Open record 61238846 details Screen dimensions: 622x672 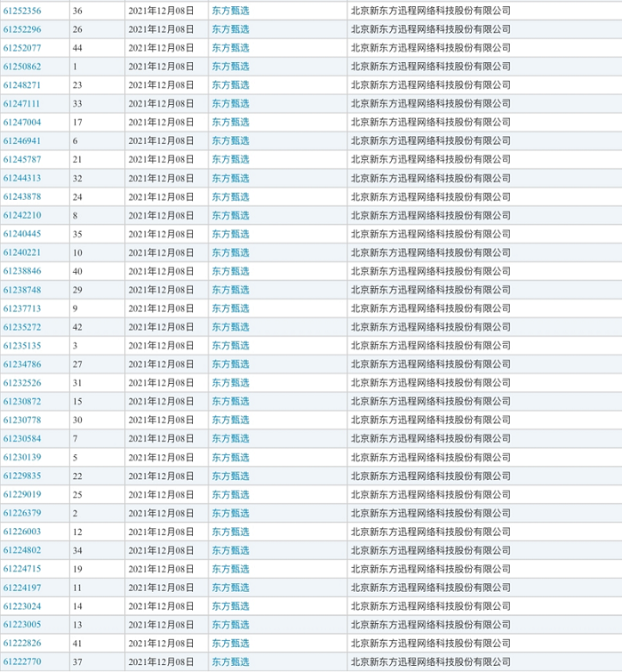click(21, 272)
